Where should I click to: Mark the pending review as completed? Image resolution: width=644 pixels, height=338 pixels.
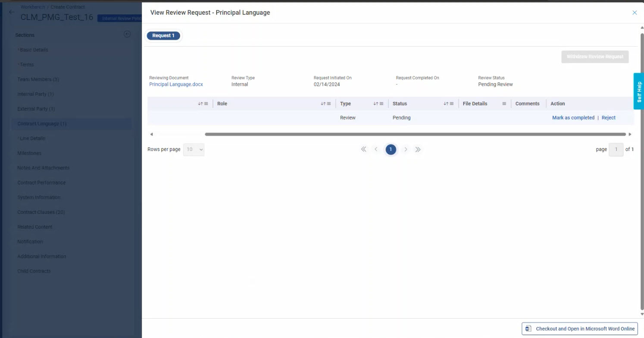pos(573,117)
